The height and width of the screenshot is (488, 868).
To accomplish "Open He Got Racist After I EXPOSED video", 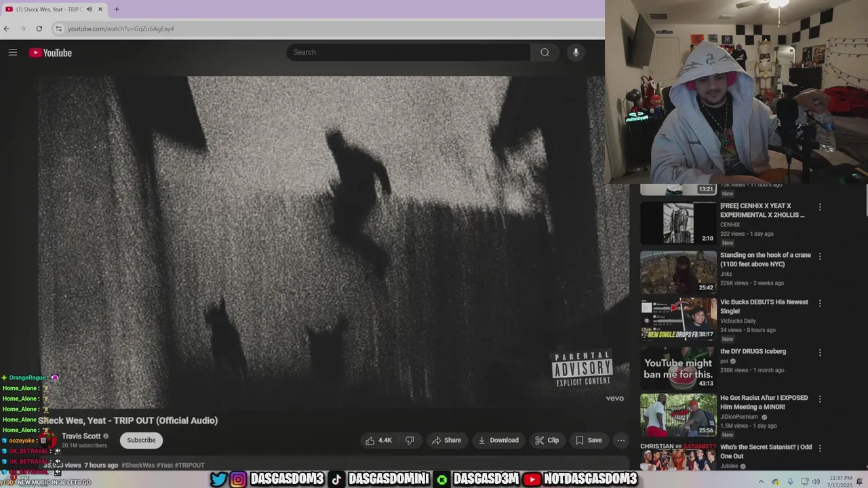I will pyautogui.click(x=764, y=403).
